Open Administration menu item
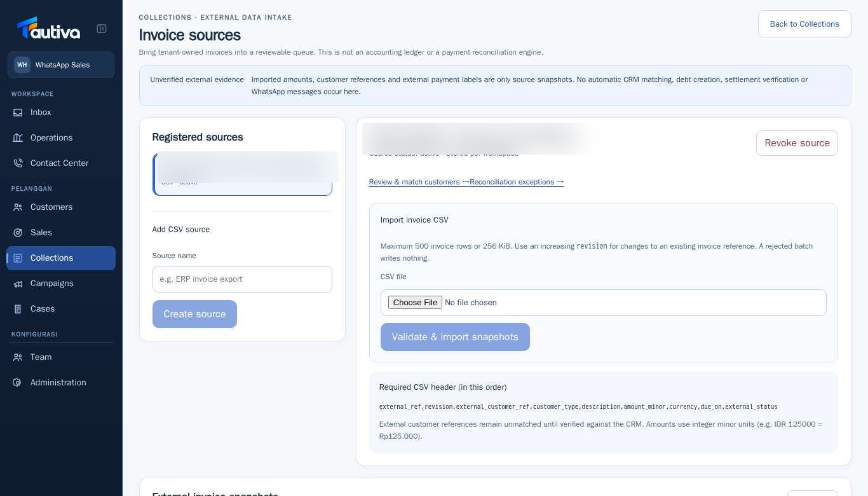Screen dimensions: 868x496 click(61, 383)
